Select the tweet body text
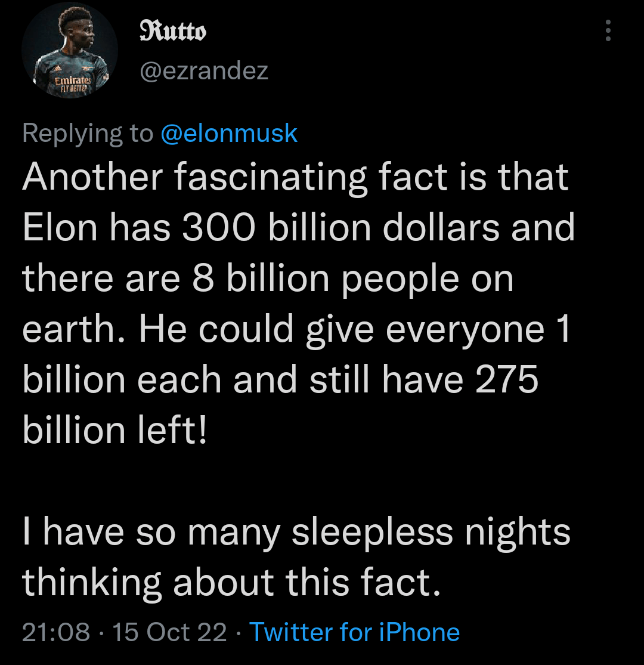The height and width of the screenshot is (665, 644). 298,298
